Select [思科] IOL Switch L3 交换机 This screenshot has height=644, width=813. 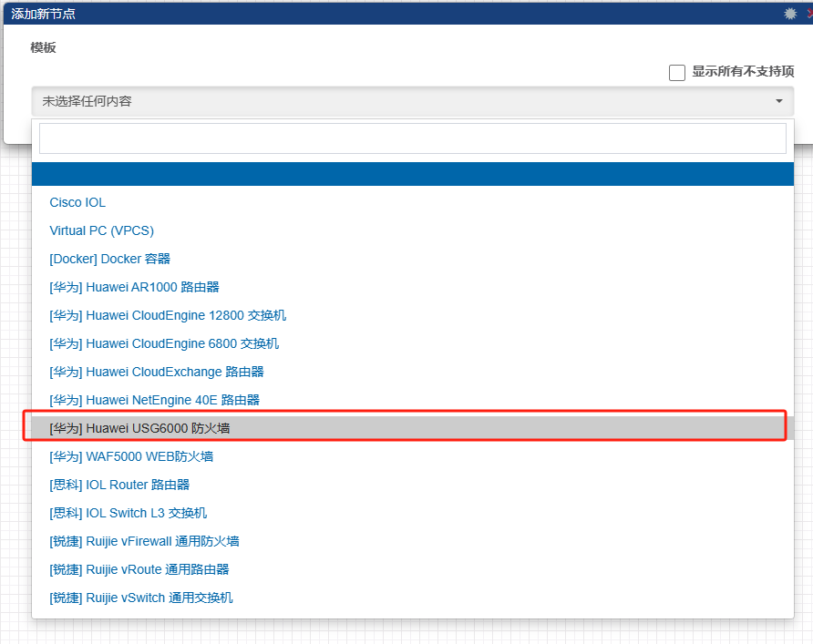[413, 513]
